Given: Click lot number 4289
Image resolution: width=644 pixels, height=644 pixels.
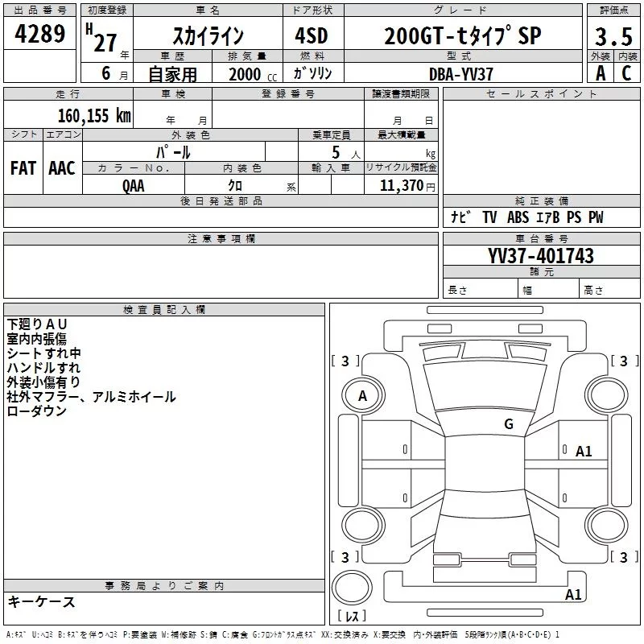Looking at the screenshot, I should [39, 34].
